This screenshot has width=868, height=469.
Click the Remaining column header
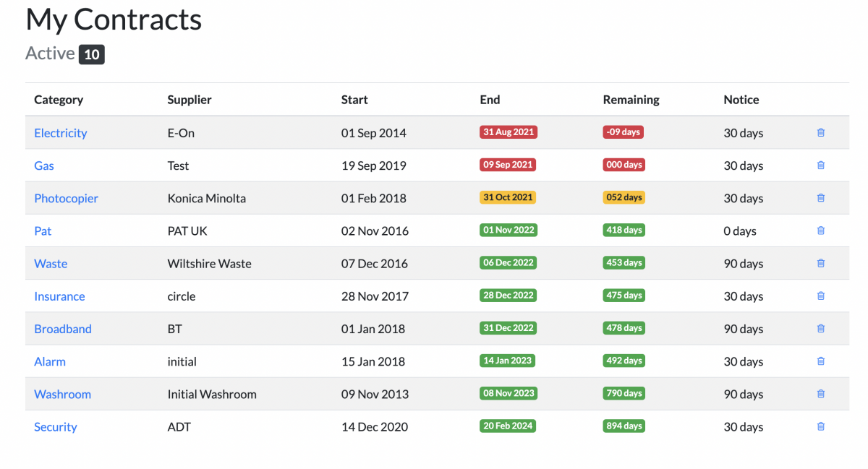(631, 100)
